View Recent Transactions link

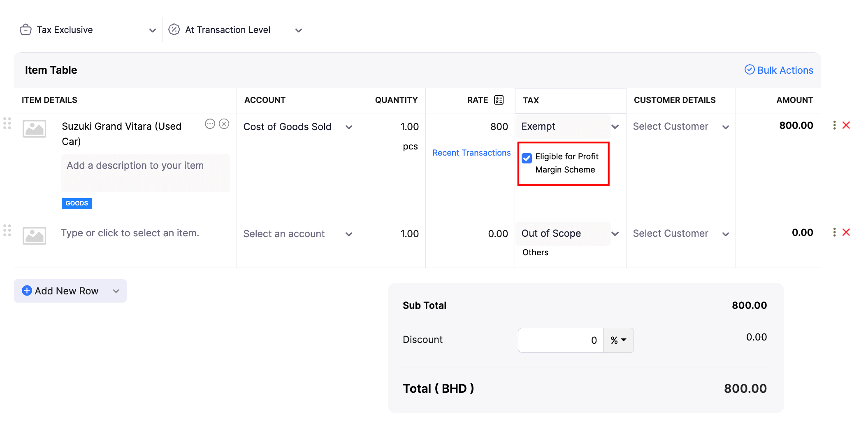pos(471,153)
